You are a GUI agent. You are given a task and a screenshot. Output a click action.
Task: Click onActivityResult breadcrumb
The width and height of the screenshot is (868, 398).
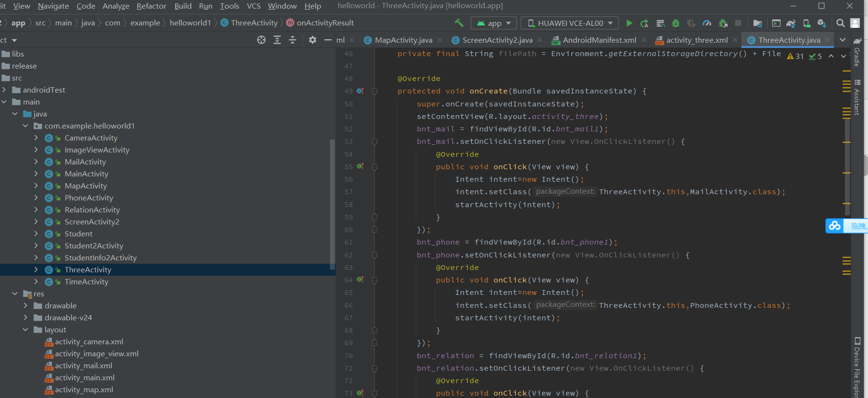[320, 23]
